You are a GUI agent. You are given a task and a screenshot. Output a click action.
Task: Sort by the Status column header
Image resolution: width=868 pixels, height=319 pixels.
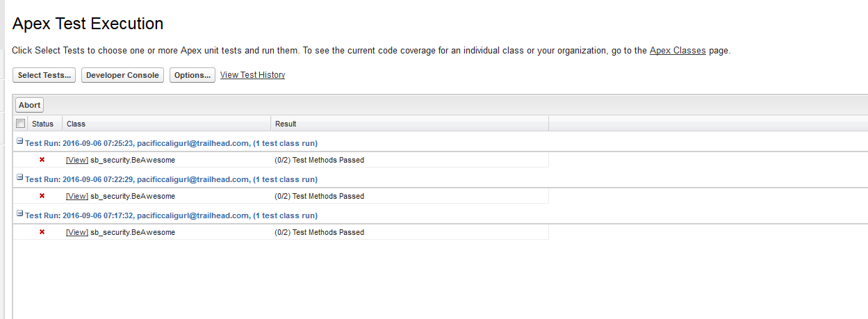pos(42,124)
